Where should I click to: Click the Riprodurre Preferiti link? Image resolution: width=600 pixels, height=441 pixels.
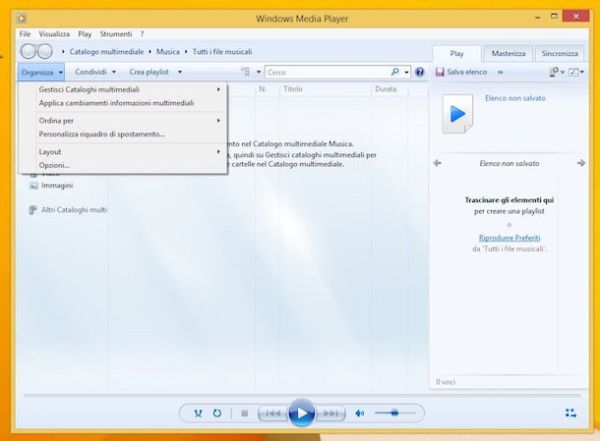pyautogui.click(x=509, y=237)
